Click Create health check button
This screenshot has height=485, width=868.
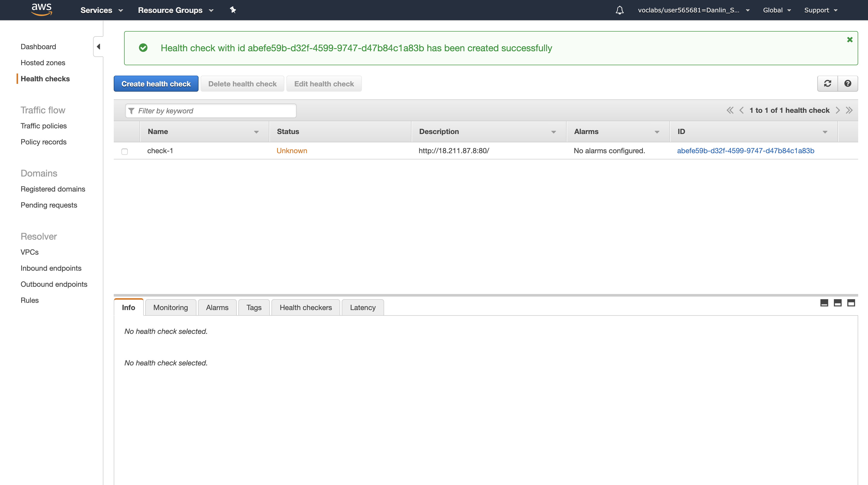tap(156, 84)
